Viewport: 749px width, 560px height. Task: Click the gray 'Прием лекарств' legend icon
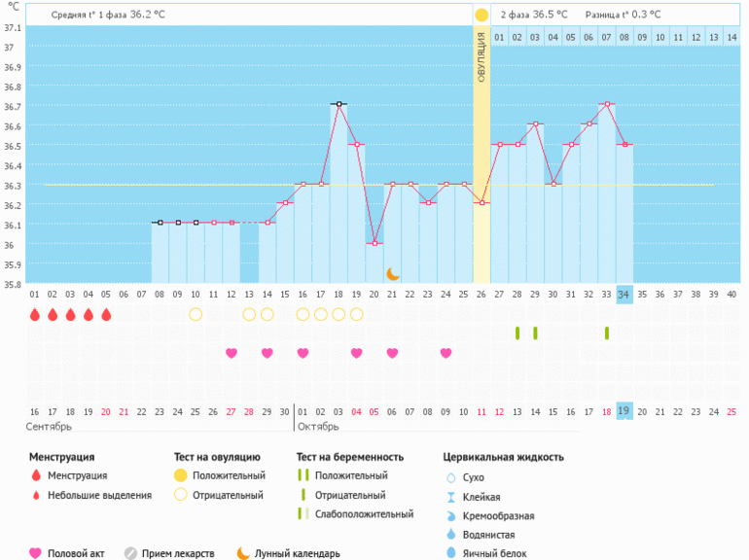pyautogui.click(x=130, y=553)
